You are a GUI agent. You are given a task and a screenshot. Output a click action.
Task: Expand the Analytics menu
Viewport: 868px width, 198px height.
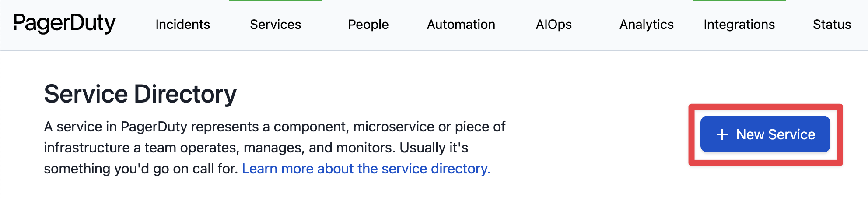click(646, 25)
